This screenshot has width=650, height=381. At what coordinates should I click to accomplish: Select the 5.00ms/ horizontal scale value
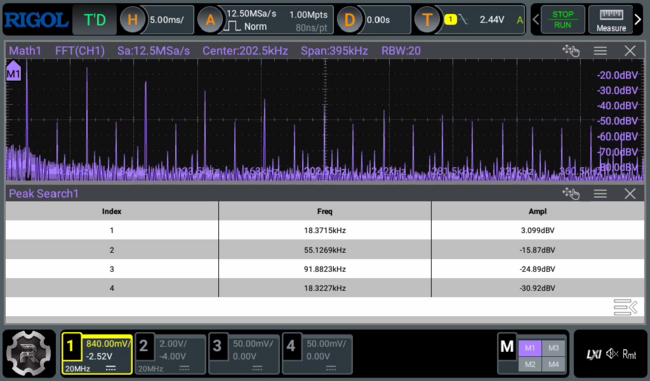pyautogui.click(x=167, y=20)
